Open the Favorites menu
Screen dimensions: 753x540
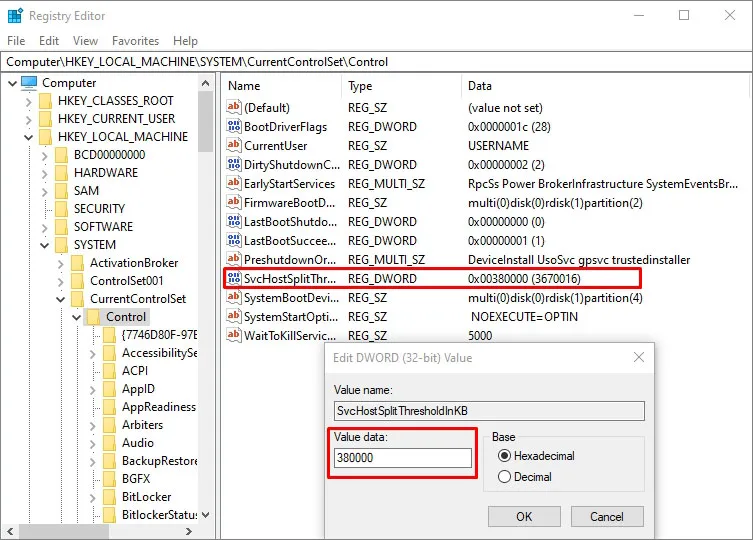135,41
